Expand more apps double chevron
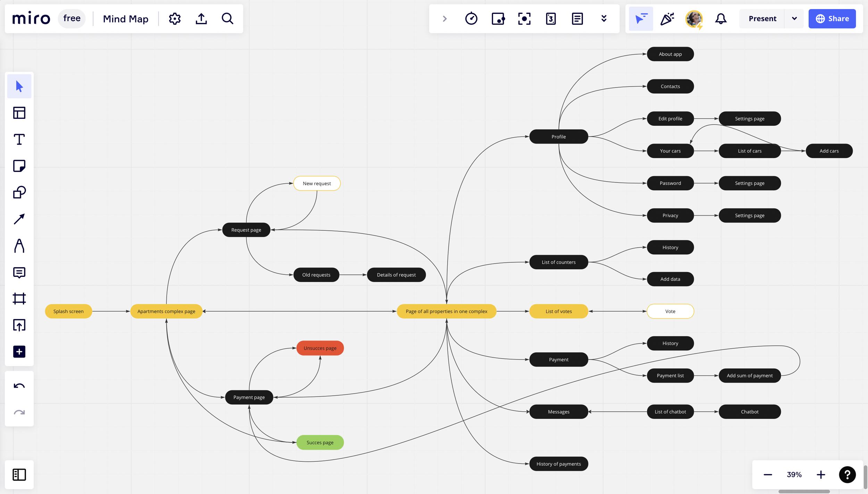 coord(604,19)
